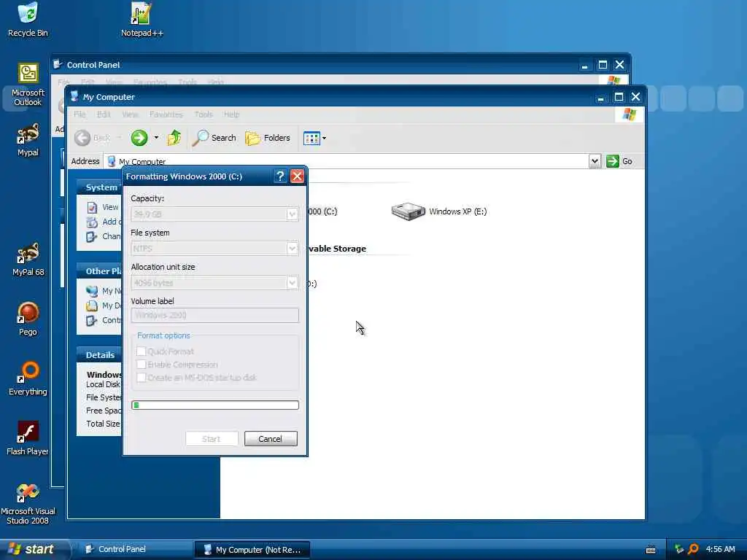The image size is (747, 560).
Task: Open the Tools menu in My Computer
Action: pyautogui.click(x=204, y=114)
